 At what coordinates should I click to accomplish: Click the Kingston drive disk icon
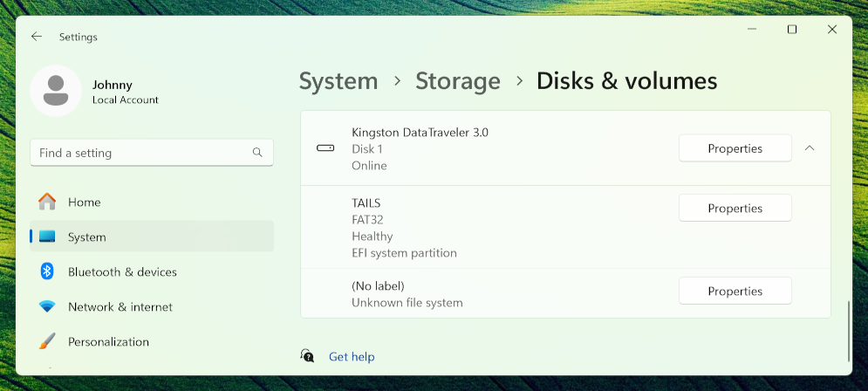tap(325, 148)
